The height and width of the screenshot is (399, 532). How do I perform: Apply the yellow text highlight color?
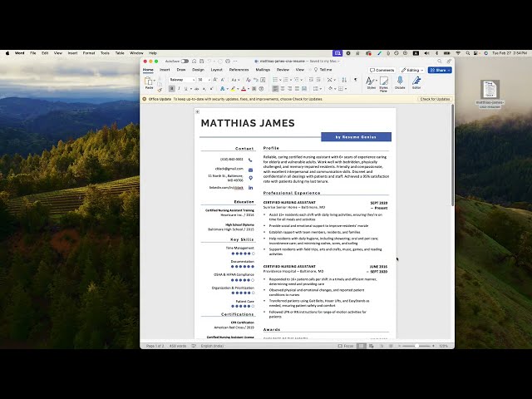233,89
